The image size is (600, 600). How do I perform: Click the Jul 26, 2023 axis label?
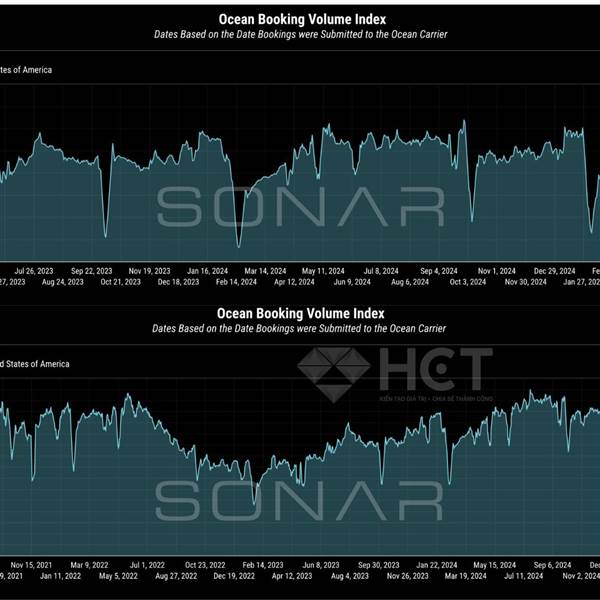tap(34, 271)
